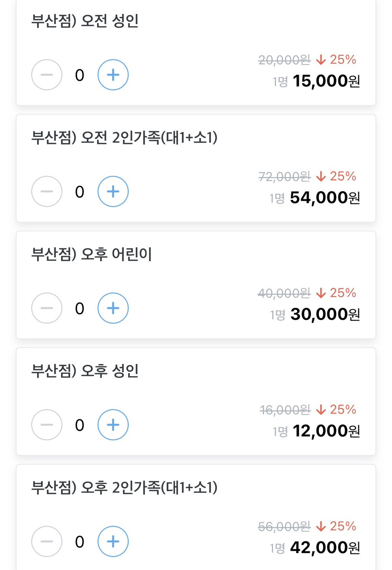The width and height of the screenshot is (392, 570).
Task: Tap plus on 오후 2인가족 ticket
Action: [113, 542]
